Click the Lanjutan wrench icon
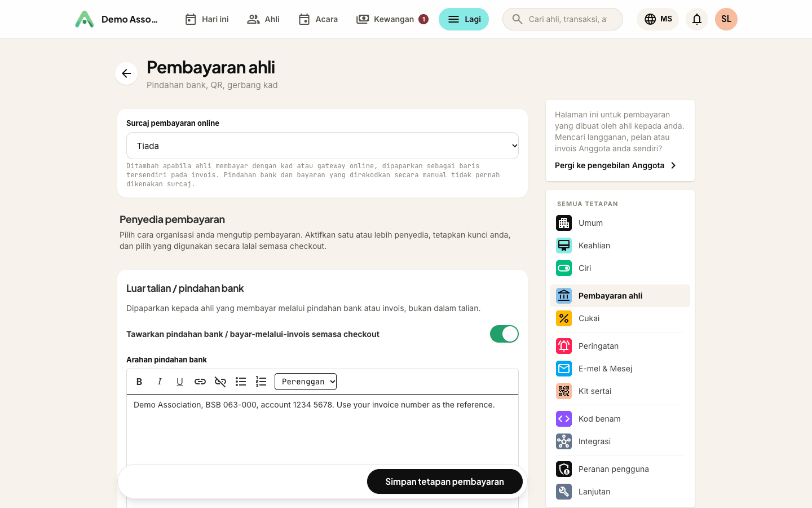Screen dimensions: 812x508 click(564, 492)
